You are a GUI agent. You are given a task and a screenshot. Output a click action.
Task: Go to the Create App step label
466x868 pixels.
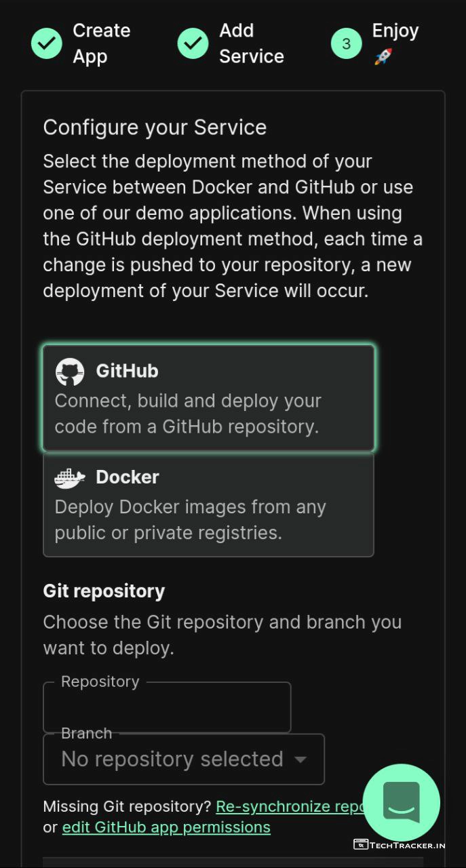(x=101, y=43)
